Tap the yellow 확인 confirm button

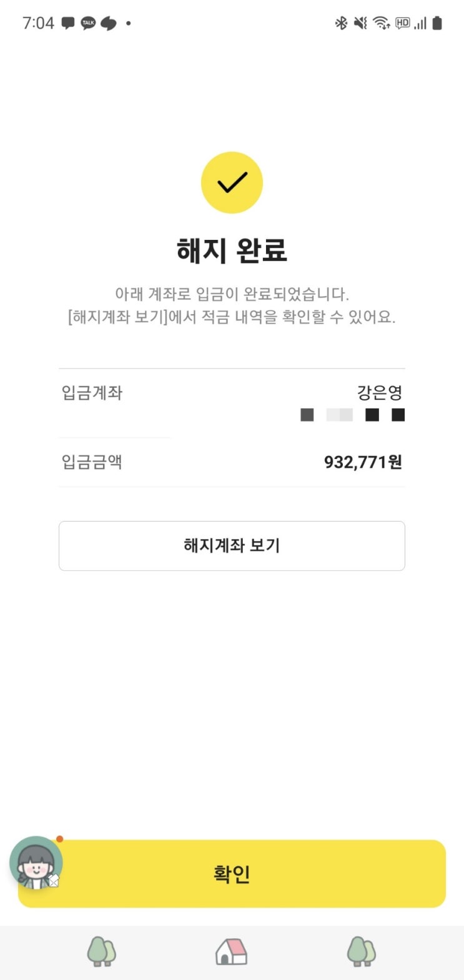[232, 873]
